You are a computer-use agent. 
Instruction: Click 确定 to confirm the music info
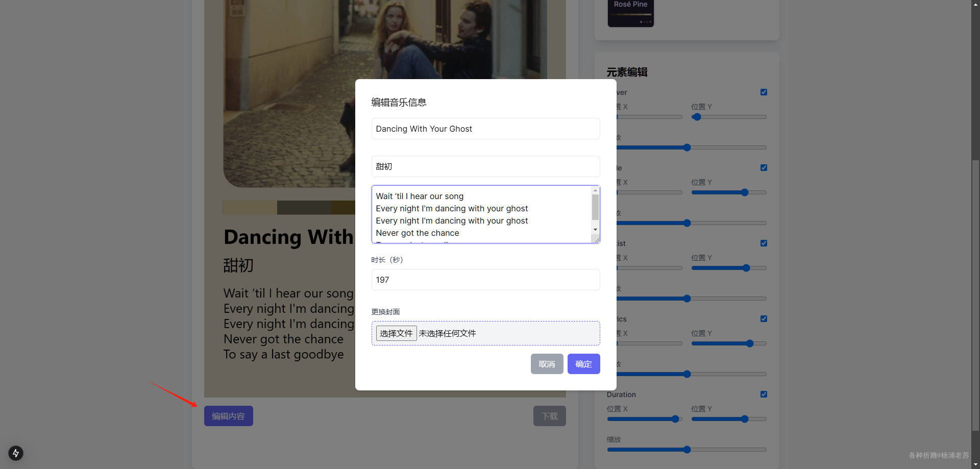point(583,364)
